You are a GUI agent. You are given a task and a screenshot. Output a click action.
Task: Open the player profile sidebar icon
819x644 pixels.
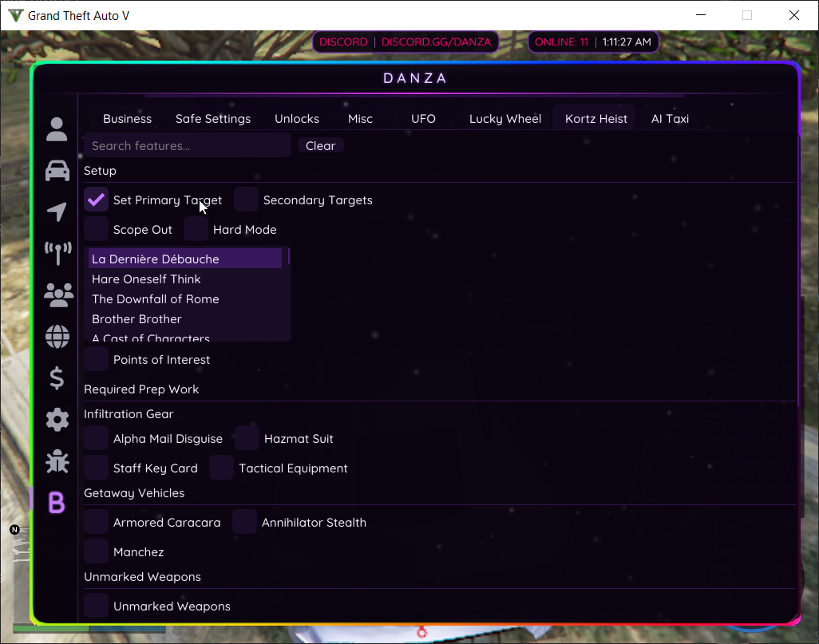coord(57,129)
